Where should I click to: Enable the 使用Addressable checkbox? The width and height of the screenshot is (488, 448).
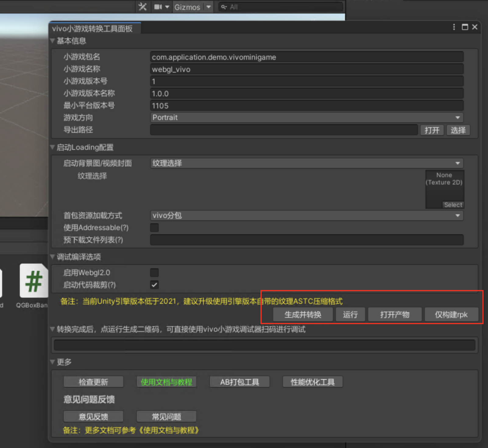154,228
